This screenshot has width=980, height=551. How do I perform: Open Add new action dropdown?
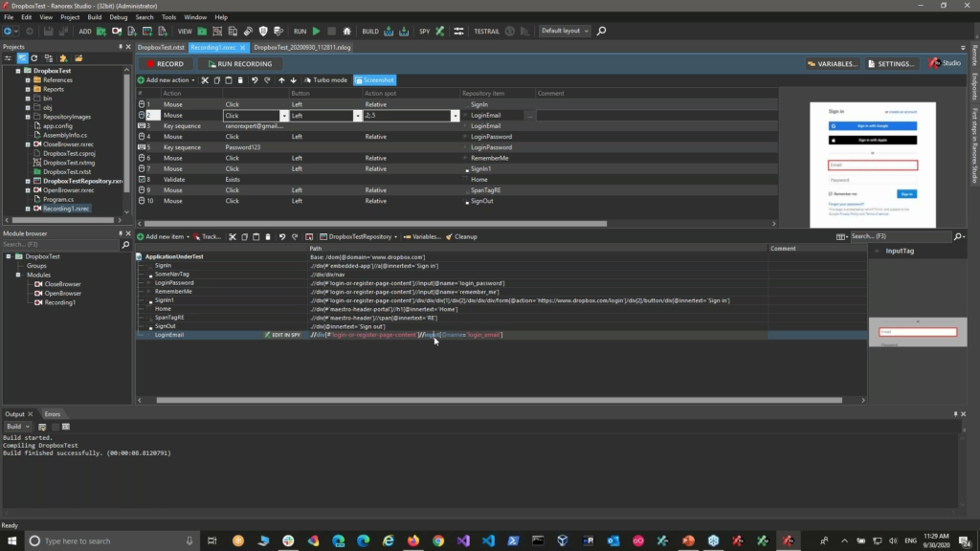point(167,80)
